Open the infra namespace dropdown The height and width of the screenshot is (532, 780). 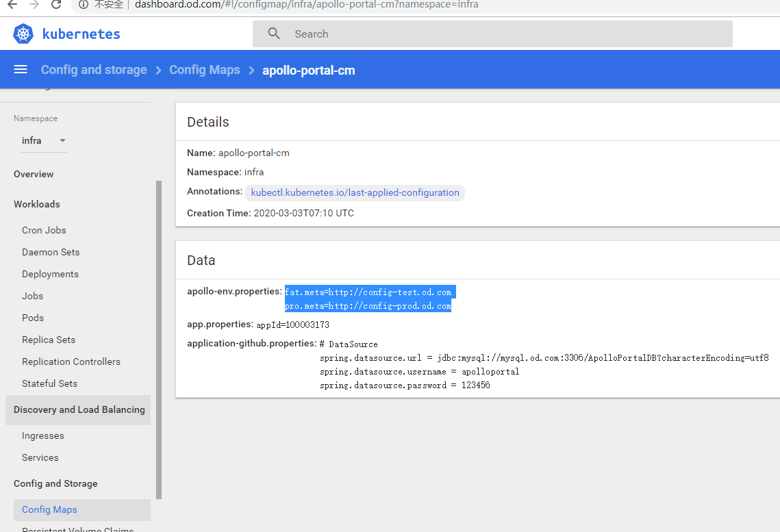pyautogui.click(x=44, y=140)
